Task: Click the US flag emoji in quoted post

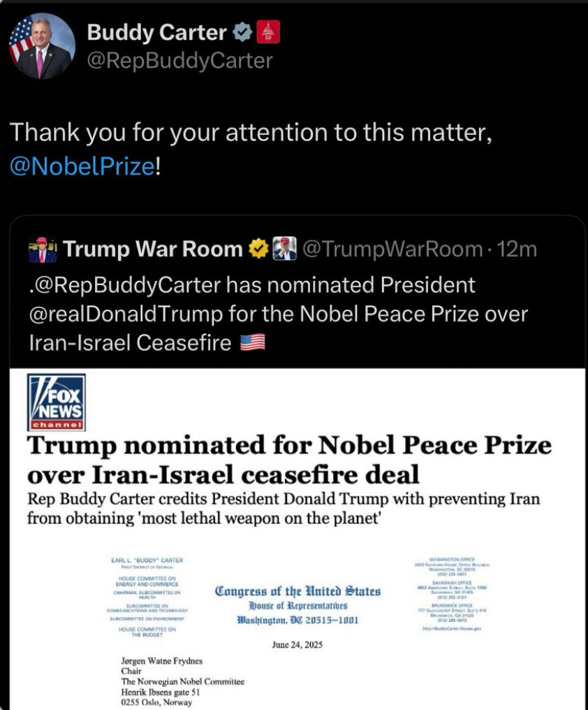Action: tap(253, 342)
